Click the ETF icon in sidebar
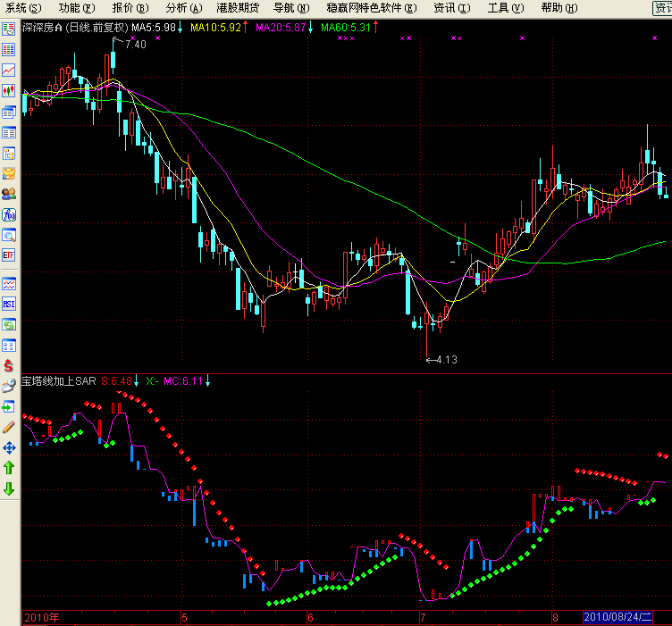672x626 pixels. [x=9, y=255]
